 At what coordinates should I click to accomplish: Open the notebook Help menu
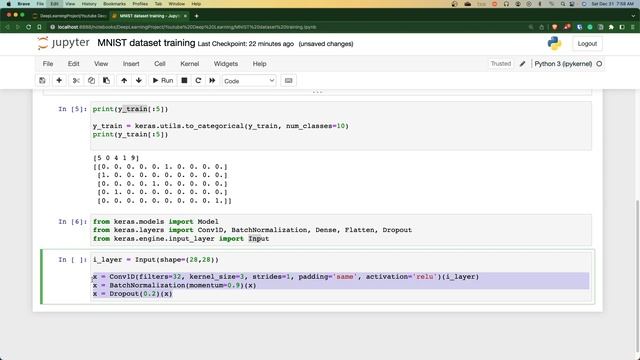pos(259,64)
